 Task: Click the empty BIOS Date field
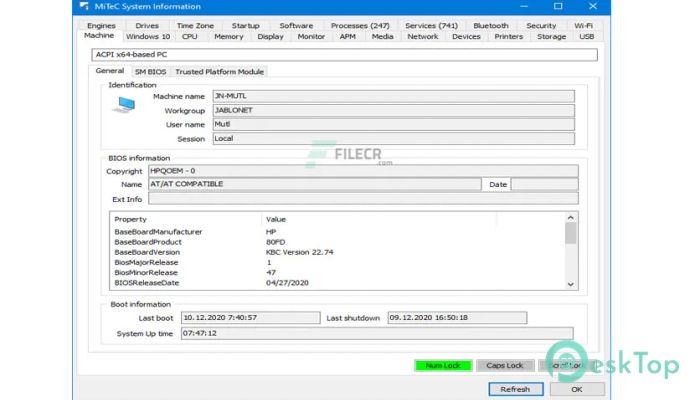coord(545,184)
